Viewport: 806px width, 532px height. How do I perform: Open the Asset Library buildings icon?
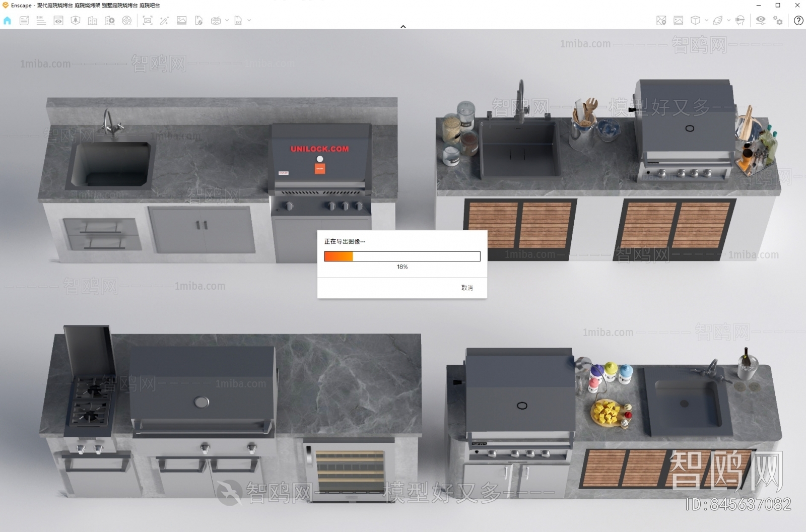click(93, 21)
